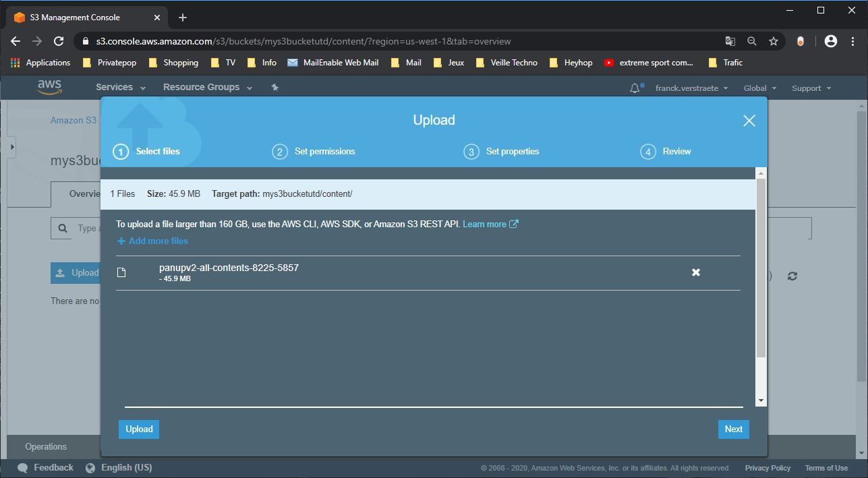Viewport: 868px width, 478px height.
Task: Open the Feedback link in footer
Action: tap(45, 468)
